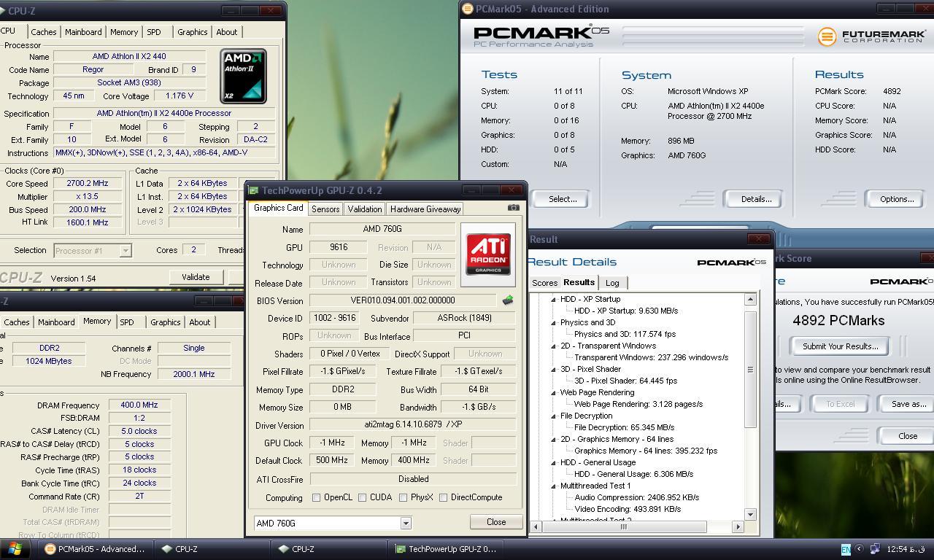Click the Futuremark logo in PCMark05

tap(871, 36)
